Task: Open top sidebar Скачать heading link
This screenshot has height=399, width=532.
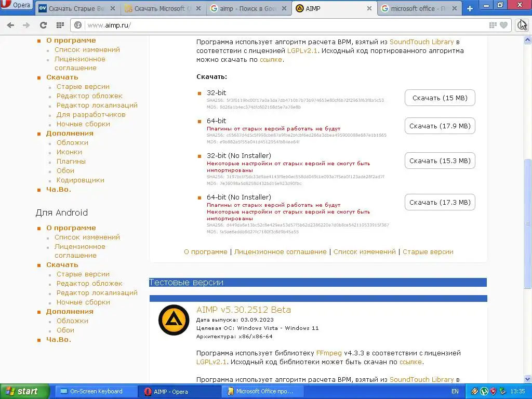Action: (62, 77)
